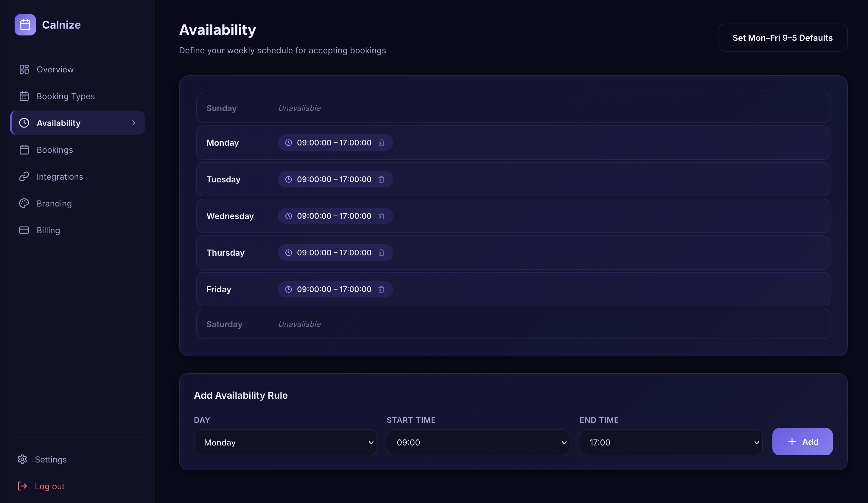Click the Billing credit card icon
868x503 pixels.
pos(24,230)
